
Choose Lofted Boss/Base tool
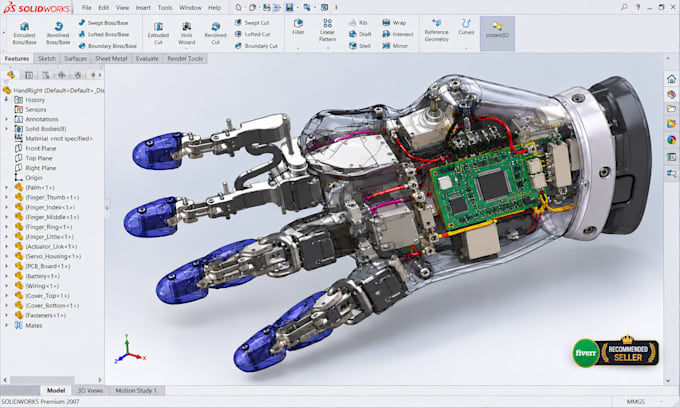[x=104, y=34]
